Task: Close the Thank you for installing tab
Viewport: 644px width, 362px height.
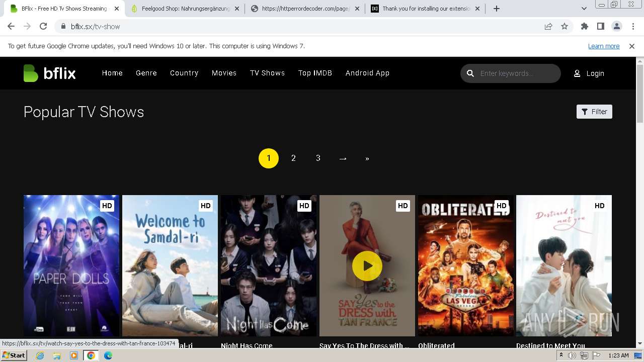Action: 477,9
